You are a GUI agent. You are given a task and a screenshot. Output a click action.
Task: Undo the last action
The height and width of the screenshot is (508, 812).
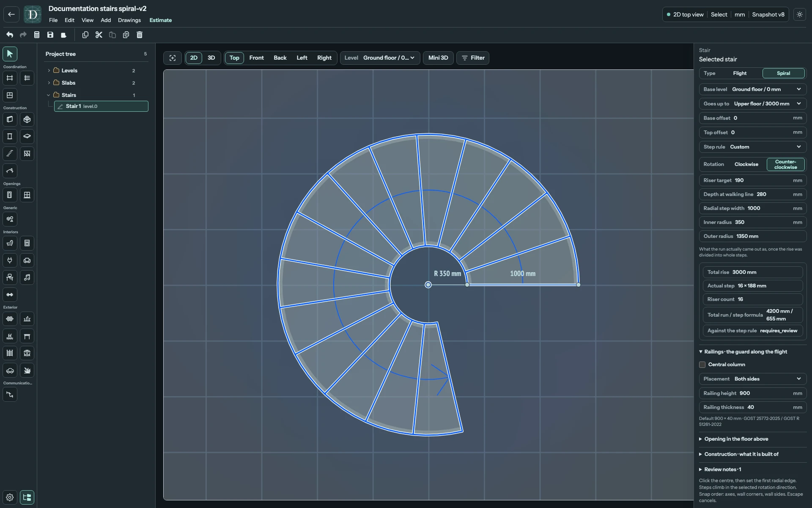coord(10,35)
